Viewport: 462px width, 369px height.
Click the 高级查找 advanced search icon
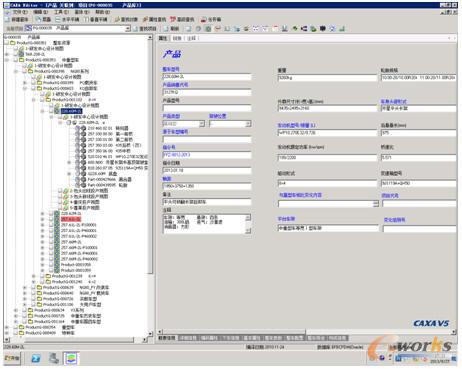pyautogui.click(x=173, y=20)
